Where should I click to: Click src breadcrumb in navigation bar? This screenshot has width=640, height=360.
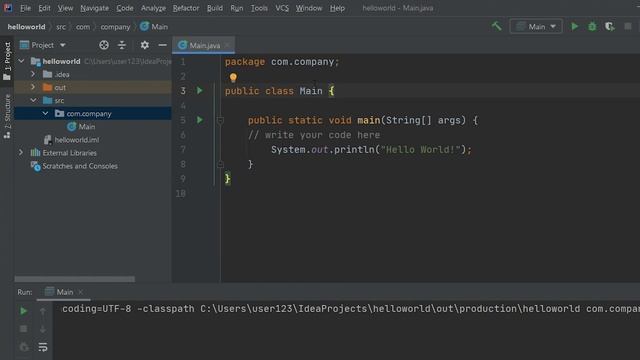tap(61, 27)
